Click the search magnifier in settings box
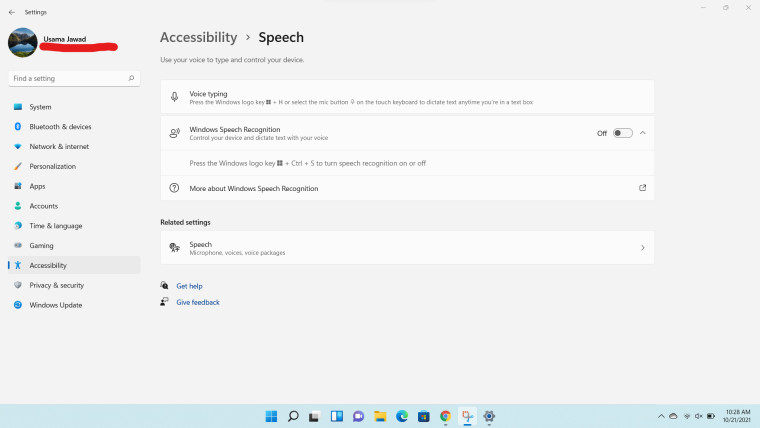Image resolution: width=760 pixels, height=428 pixels. point(131,78)
